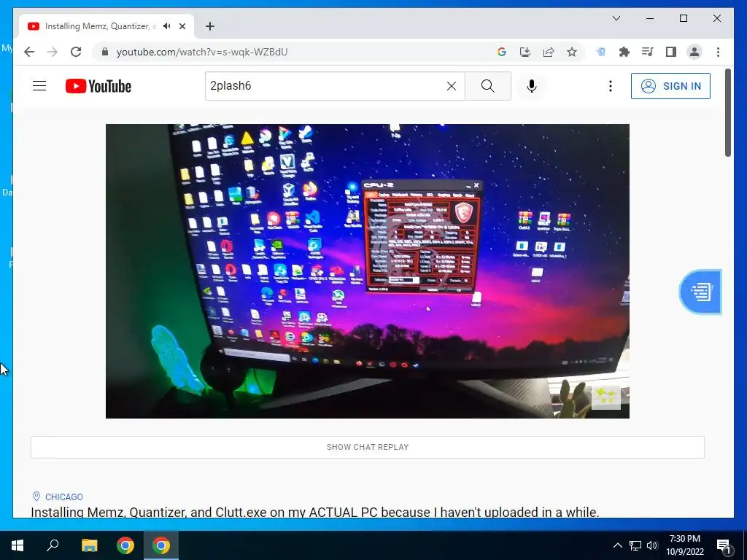Viewport: 747px width, 560px height.
Task: Click the Google icon in the address bar
Action: (x=502, y=52)
